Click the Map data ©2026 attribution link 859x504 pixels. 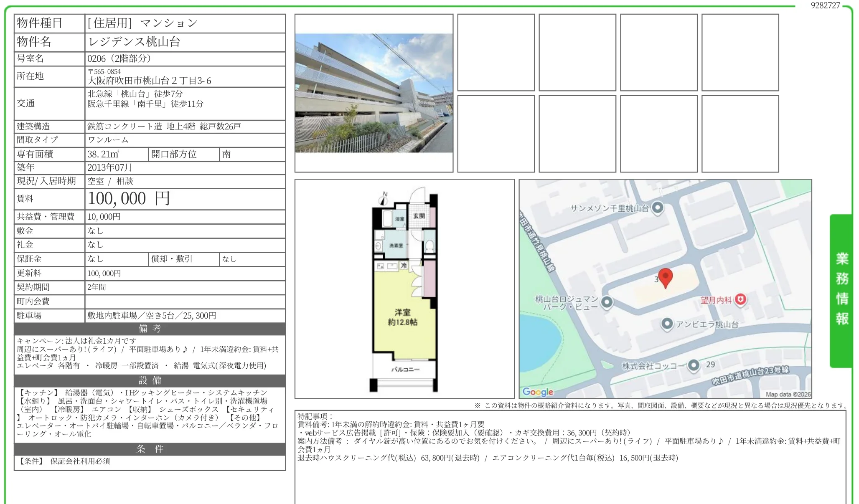tap(789, 393)
